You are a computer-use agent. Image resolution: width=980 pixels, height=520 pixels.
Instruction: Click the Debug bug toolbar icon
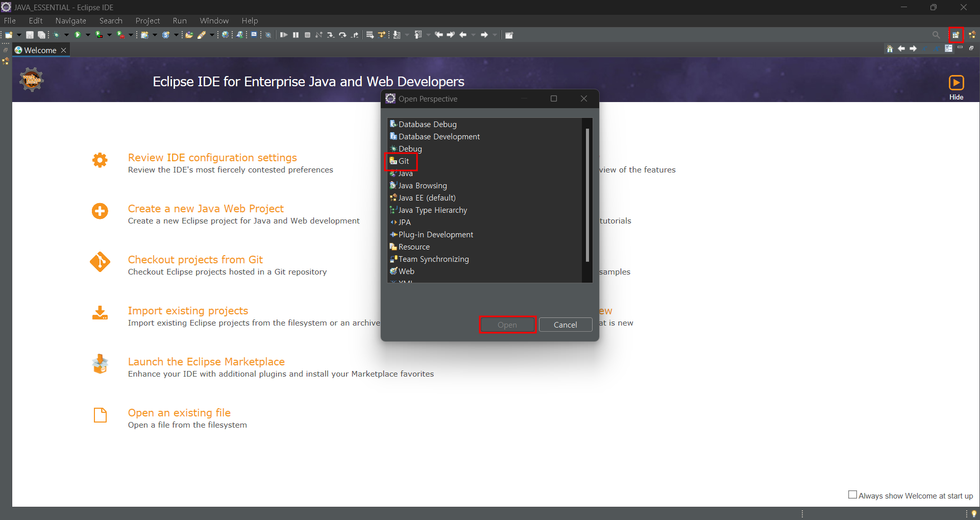(x=56, y=35)
